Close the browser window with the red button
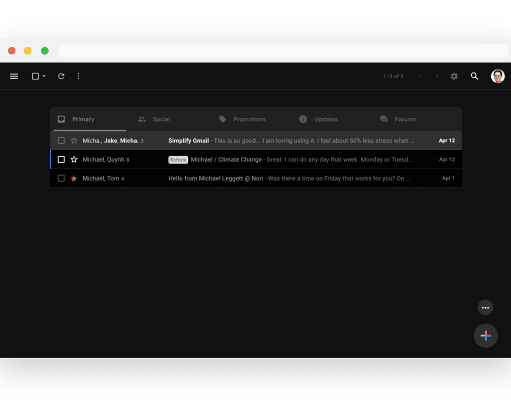 [x=12, y=51]
